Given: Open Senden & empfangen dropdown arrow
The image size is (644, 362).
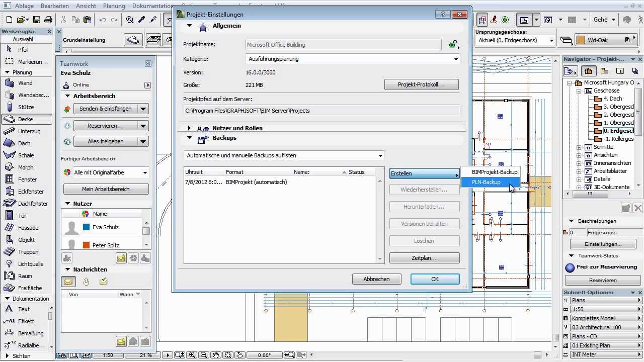Looking at the screenshot, I should (x=143, y=109).
